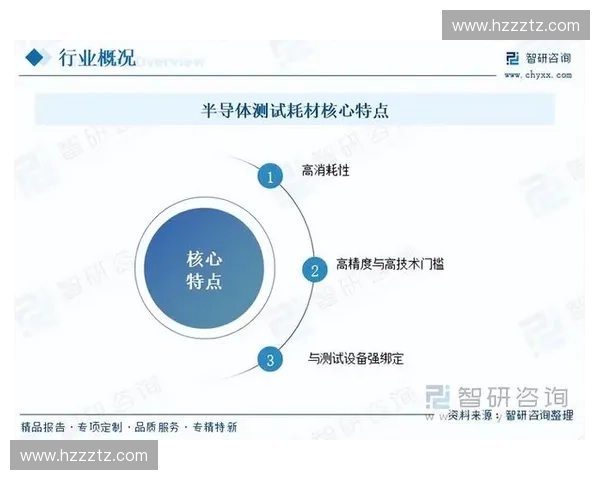Screen dimensions: 600x480
Task: Select the number 2 circle marker
Action: [x=314, y=269]
